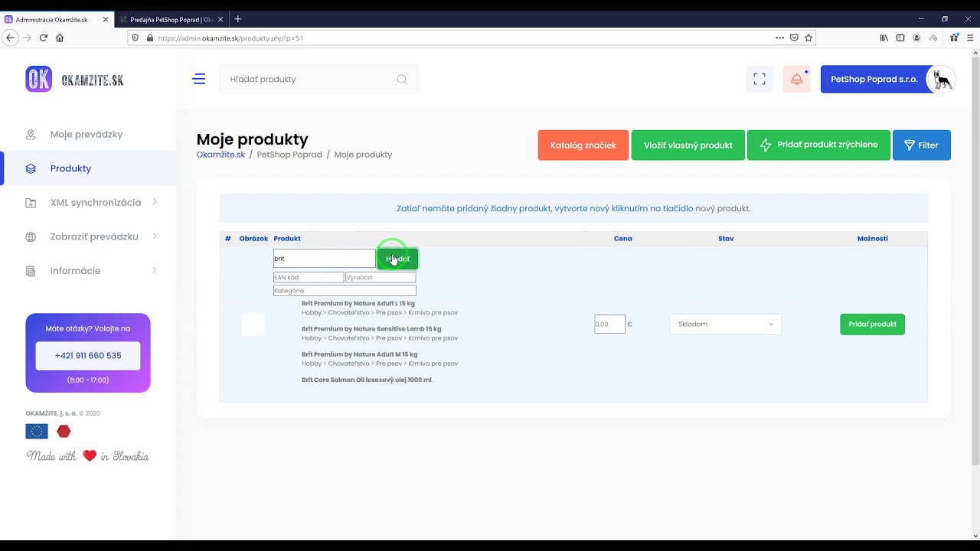Select Brit Premium by Nature Adult L 15 kg
This screenshot has width=980, height=551.
coord(358,304)
